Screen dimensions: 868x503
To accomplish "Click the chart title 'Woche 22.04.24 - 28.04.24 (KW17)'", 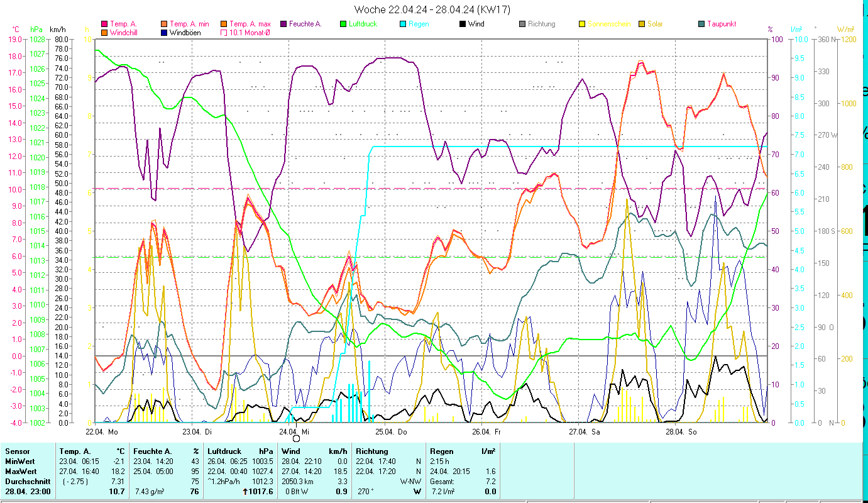I will click(x=432, y=9).
